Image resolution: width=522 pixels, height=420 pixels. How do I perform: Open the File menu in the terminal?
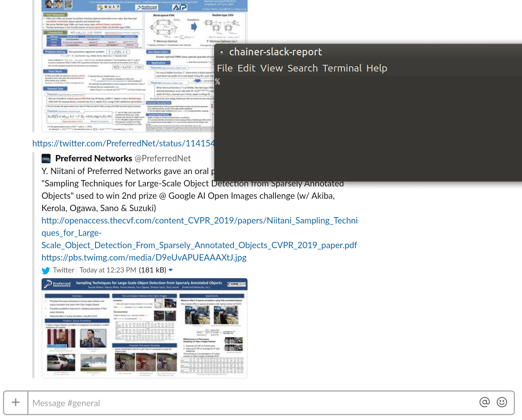click(225, 68)
